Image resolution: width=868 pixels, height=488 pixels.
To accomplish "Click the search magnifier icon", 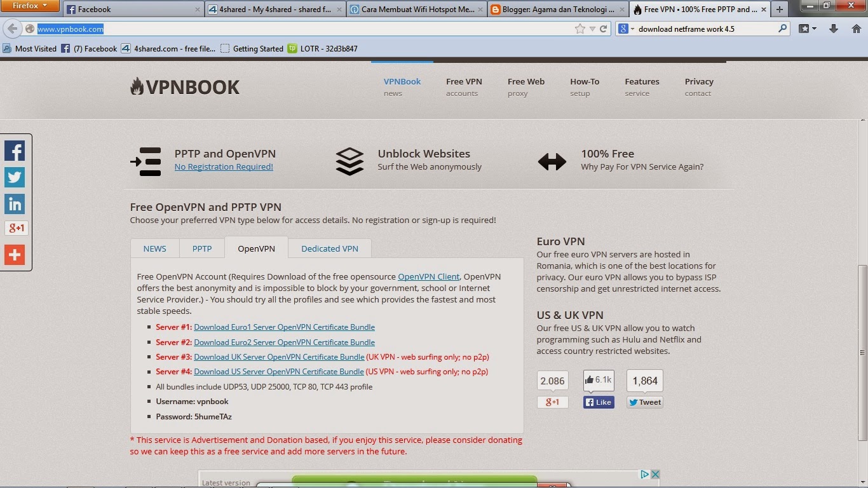I will [782, 29].
